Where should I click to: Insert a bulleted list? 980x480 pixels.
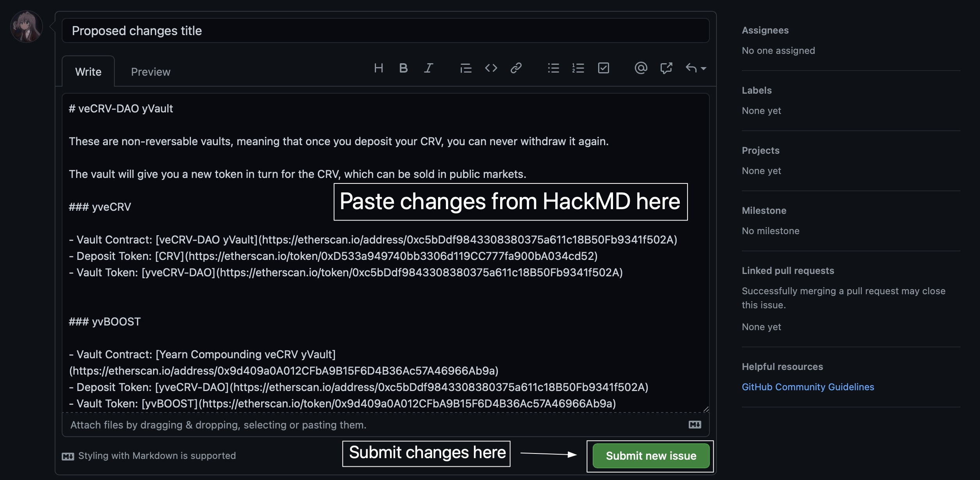point(553,68)
